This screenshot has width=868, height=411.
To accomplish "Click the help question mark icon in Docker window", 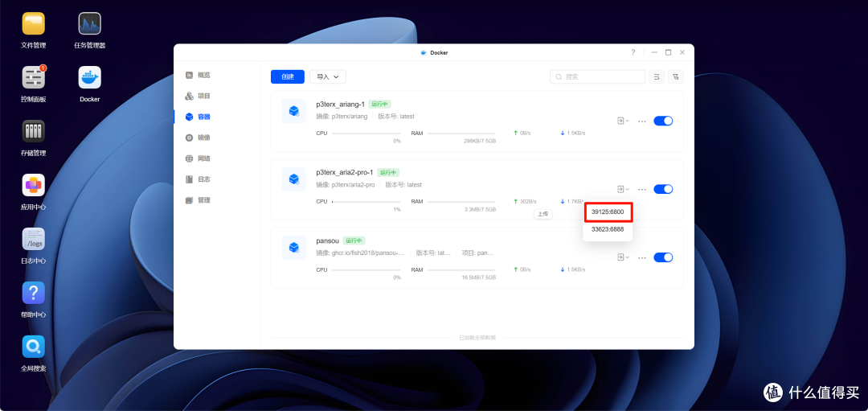I will tap(633, 52).
